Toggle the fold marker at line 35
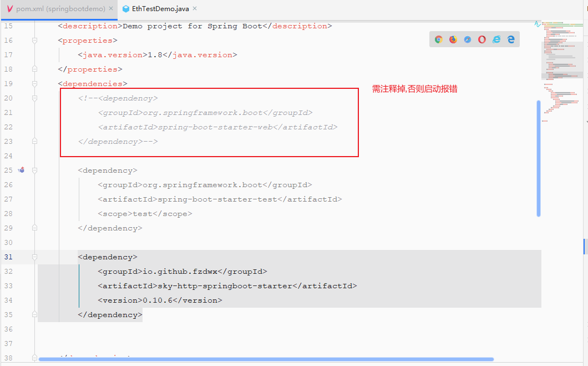 pos(34,314)
